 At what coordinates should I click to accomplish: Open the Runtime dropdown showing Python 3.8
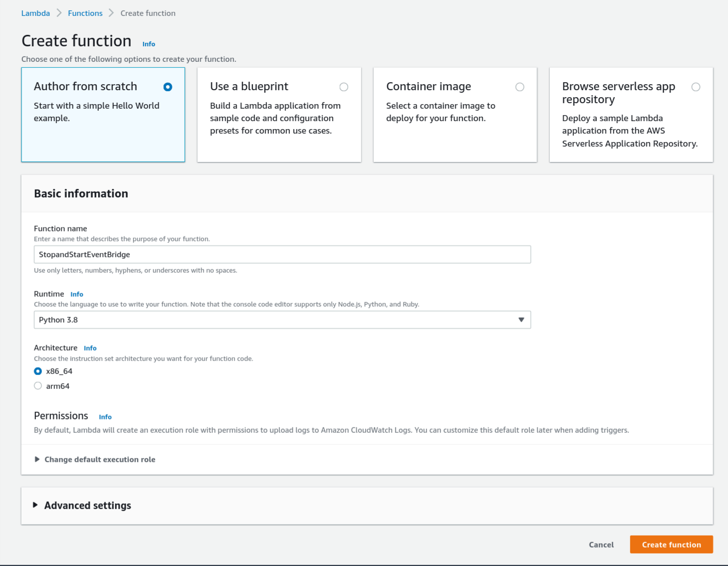(282, 320)
